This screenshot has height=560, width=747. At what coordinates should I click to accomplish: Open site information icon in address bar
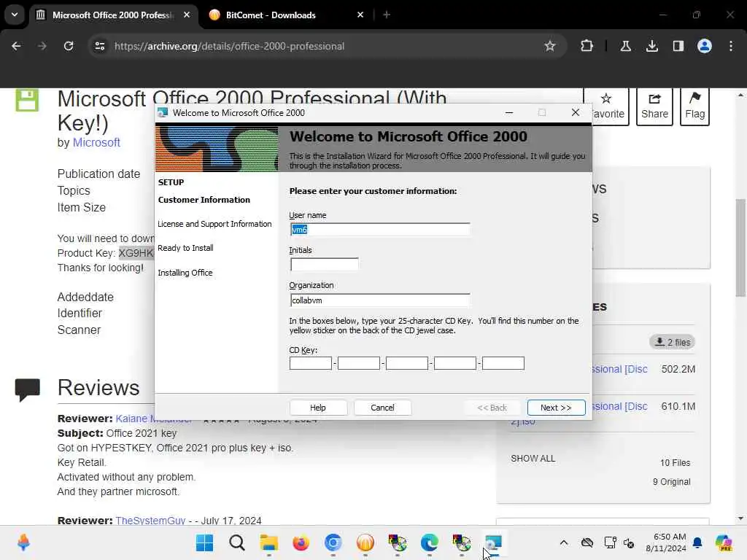click(99, 46)
